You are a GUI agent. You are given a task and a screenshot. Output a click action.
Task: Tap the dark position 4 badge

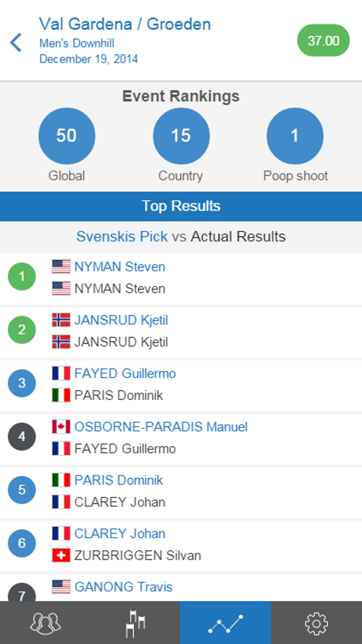pyautogui.click(x=22, y=436)
